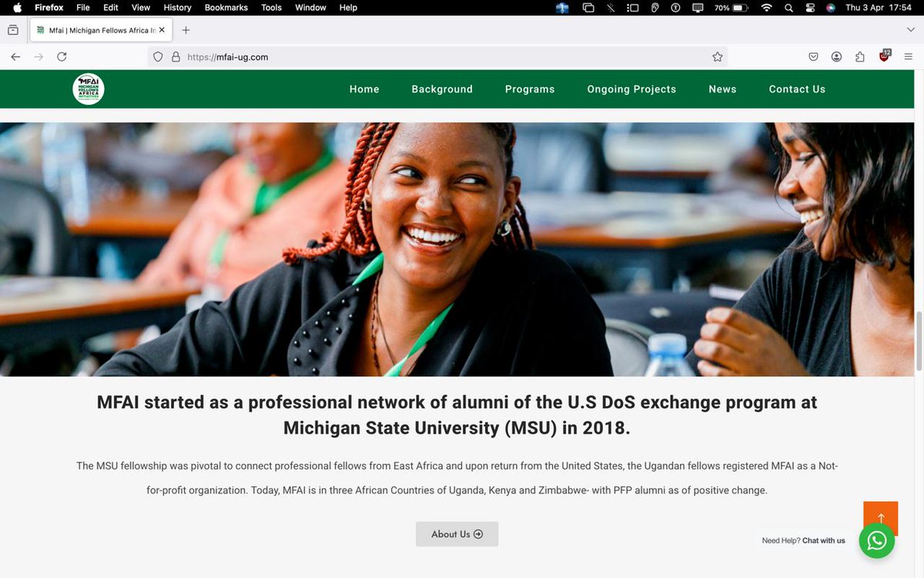Image resolution: width=924 pixels, height=578 pixels.
Task: Click the page vertical scrollbar thumb
Action: 919,341
